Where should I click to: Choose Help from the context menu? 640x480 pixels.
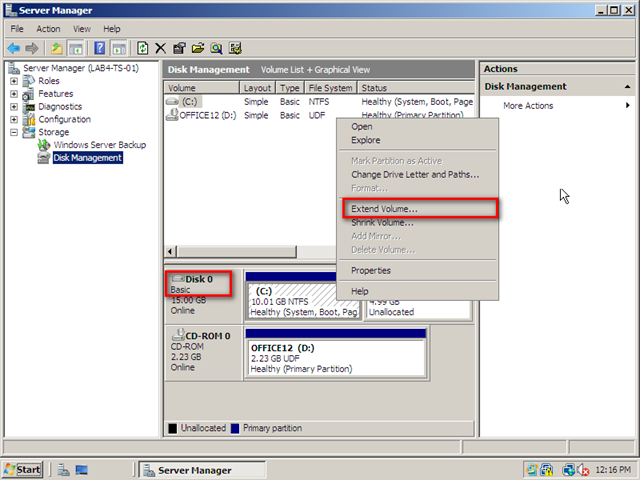tap(417, 291)
